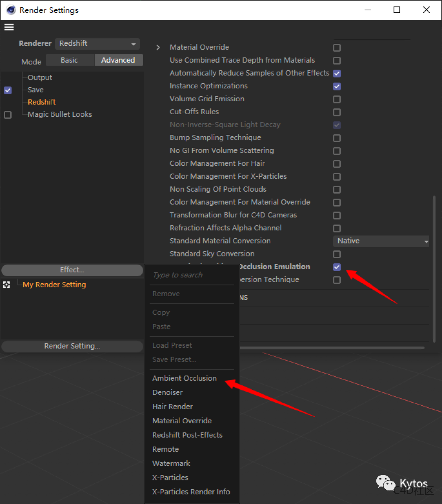Select Output in the settings tree
Image resolution: width=442 pixels, height=504 pixels.
pyautogui.click(x=40, y=77)
